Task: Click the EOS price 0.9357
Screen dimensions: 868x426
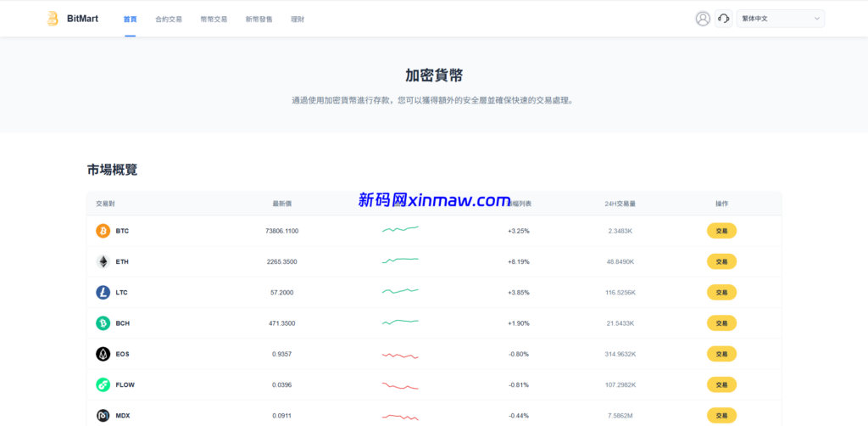Action: pos(281,353)
